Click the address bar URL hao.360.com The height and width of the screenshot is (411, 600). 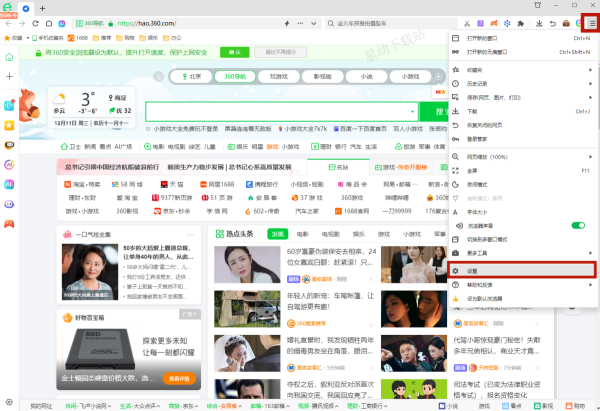click(147, 23)
